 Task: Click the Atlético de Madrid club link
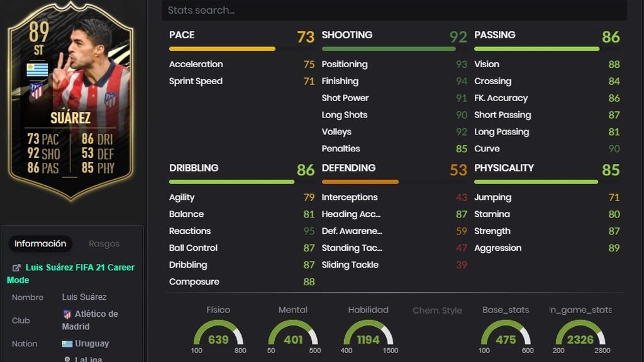90,320
